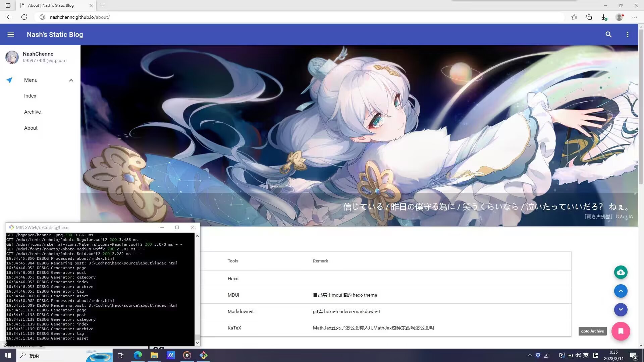Viewport: 644px width, 362px height.
Task: Click the 695977430@qq.com email text
Action: tap(45, 61)
